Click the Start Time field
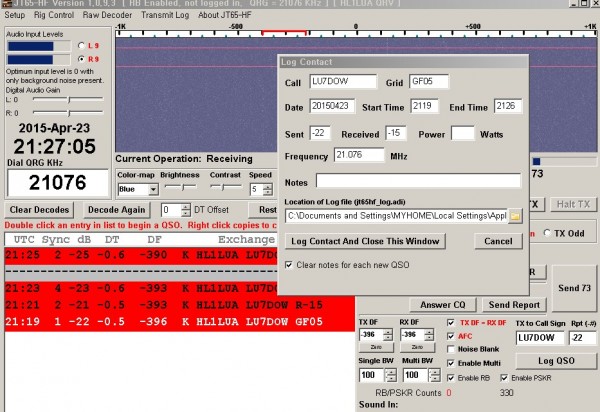The height and width of the screenshot is (412, 600). 425,106
